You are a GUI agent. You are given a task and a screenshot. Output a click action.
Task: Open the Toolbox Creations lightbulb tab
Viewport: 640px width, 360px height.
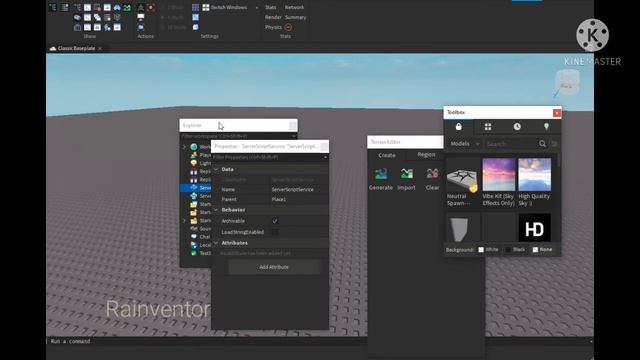[x=546, y=127]
